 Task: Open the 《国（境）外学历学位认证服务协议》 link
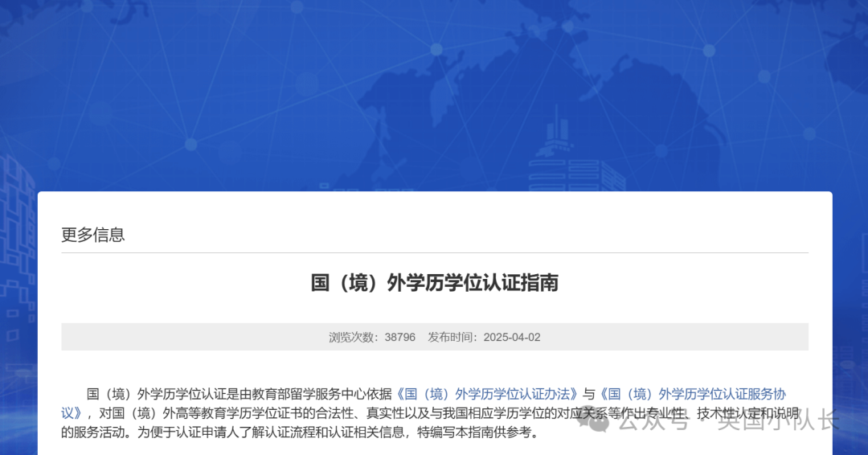tap(693, 394)
